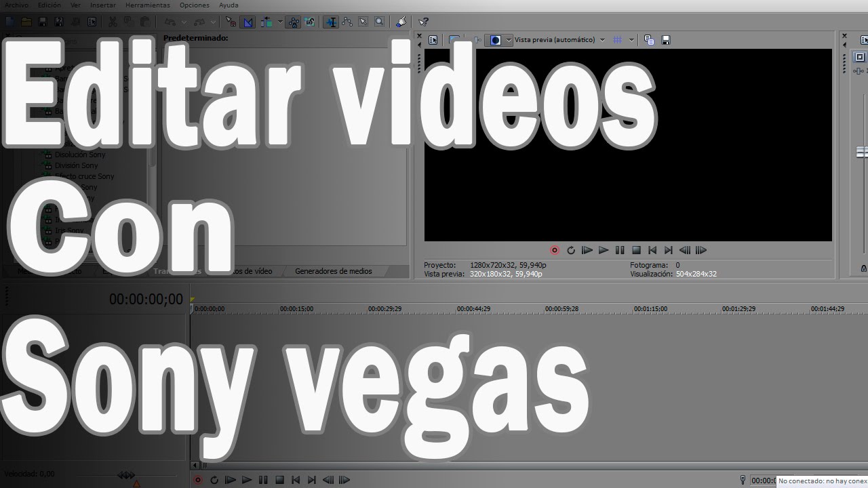Expand the undo history dropdown arrow

[184, 22]
